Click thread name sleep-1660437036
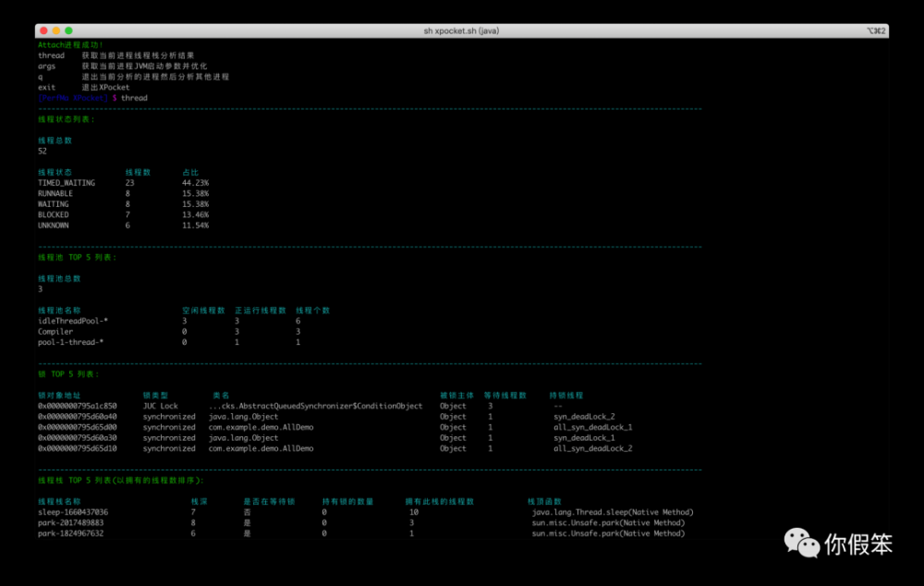This screenshot has height=586, width=924. [x=71, y=511]
